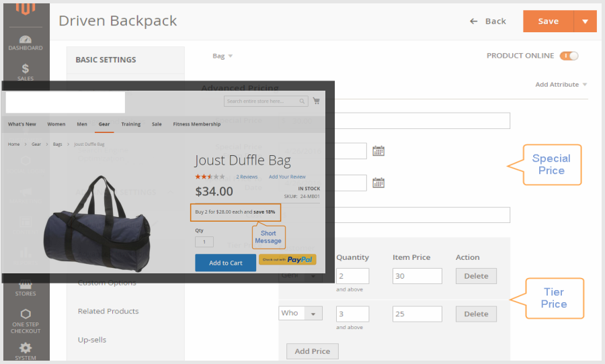605x364 pixels.
Task: Click the Driven Backpack page title
Action: (x=118, y=21)
